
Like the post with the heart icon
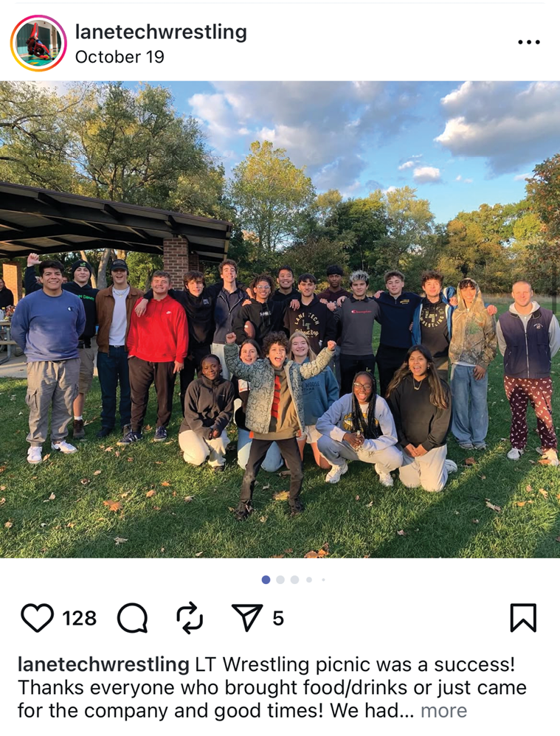coord(37,618)
